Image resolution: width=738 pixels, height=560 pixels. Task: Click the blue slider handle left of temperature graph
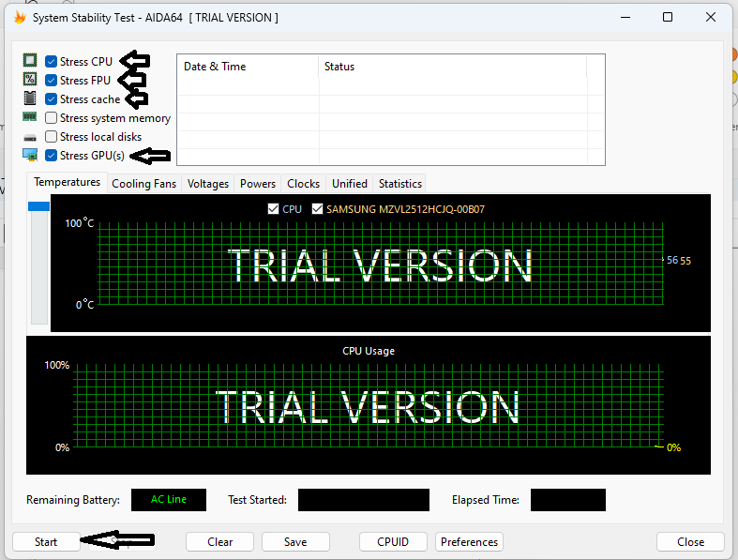click(39, 206)
